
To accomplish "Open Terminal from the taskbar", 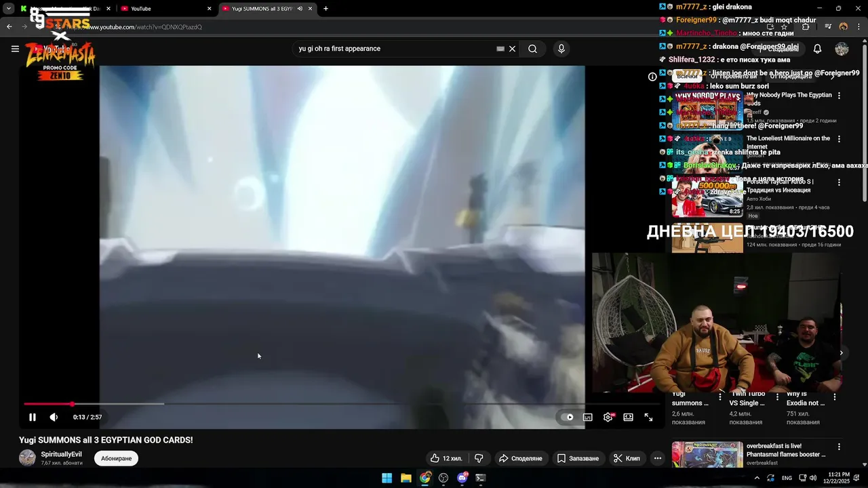I will 481,478.
